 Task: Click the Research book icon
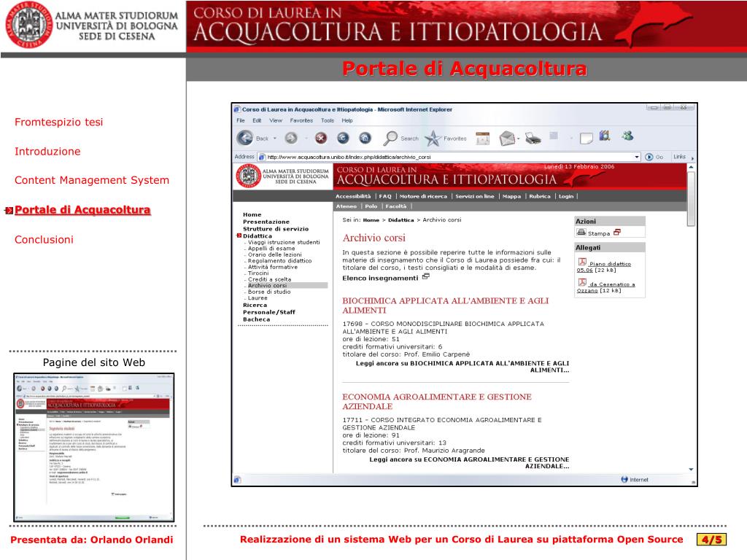click(605, 136)
